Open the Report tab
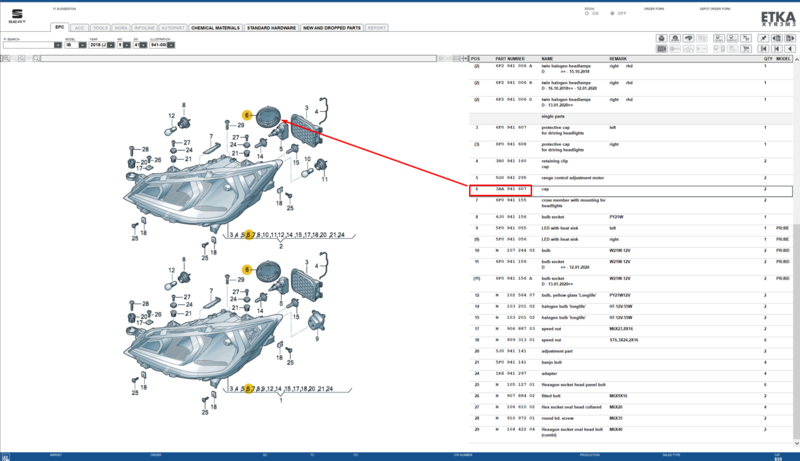The height and width of the screenshot is (461, 800). [377, 28]
